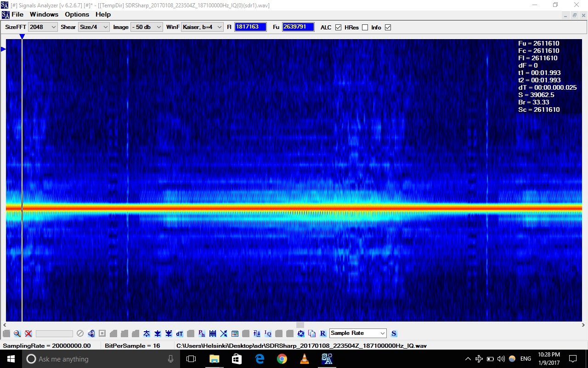Click the scrollbar left arrow
Image resolution: width=588 pixels, height=368 pixels.
(x=4, y=325)
